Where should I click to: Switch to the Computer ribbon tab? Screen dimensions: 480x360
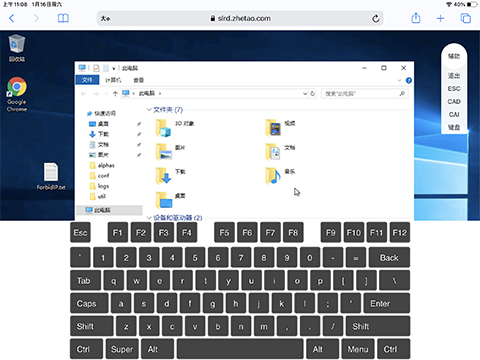113,80
